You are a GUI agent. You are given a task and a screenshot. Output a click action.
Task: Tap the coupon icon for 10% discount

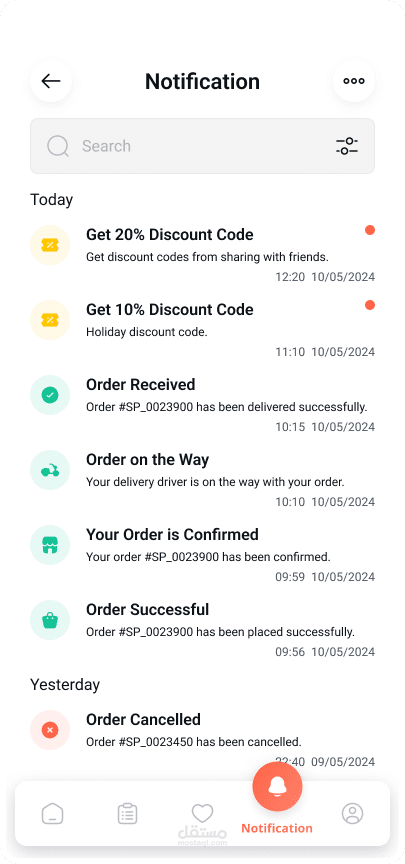pos(50,320)
